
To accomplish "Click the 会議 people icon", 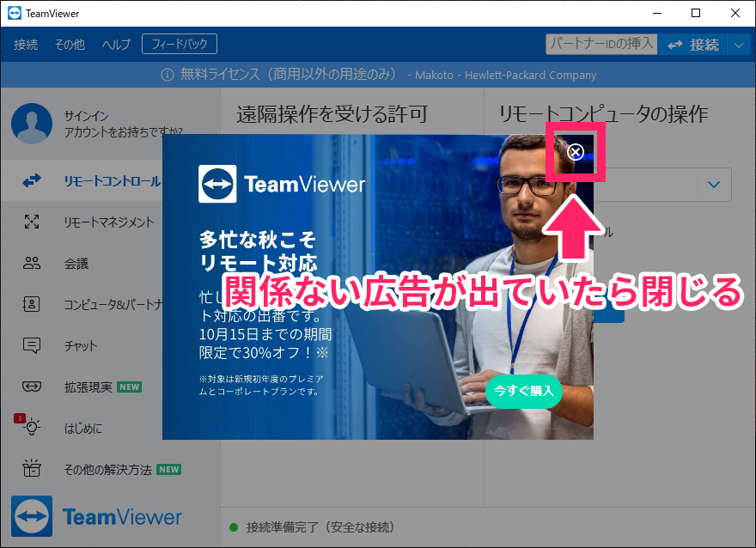I will click(x=32, y=264).
